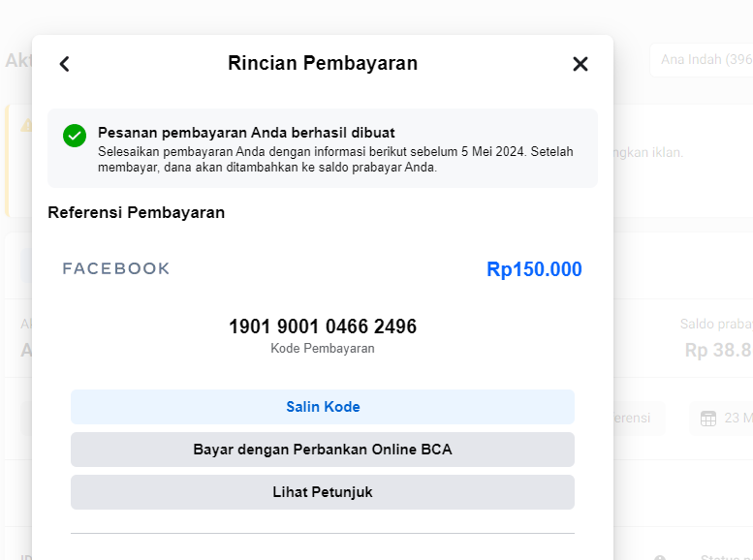The height and width of the screenshot is (560, 753).
Task: Click the Facebook logo
Action: pyautogui.click(x=116, y=268)
